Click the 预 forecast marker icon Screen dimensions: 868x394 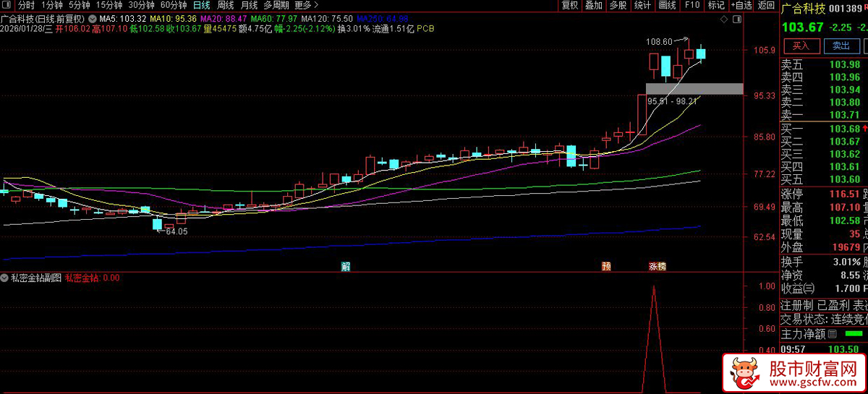[606, 266]
